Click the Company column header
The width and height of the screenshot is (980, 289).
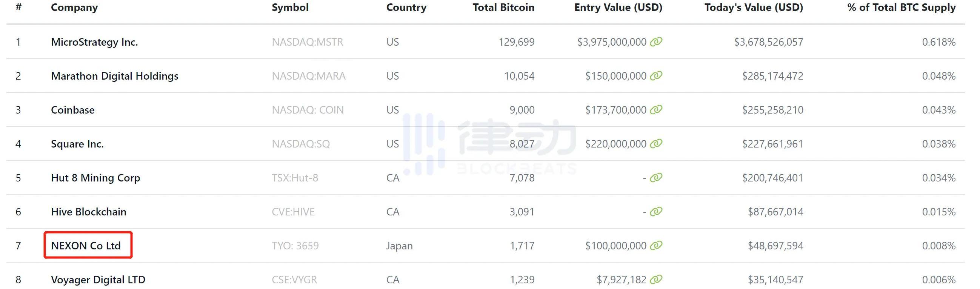point(74,8)
